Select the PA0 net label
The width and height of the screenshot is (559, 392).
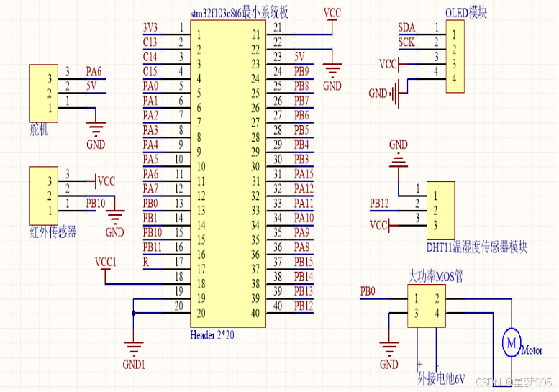[150, 86]
